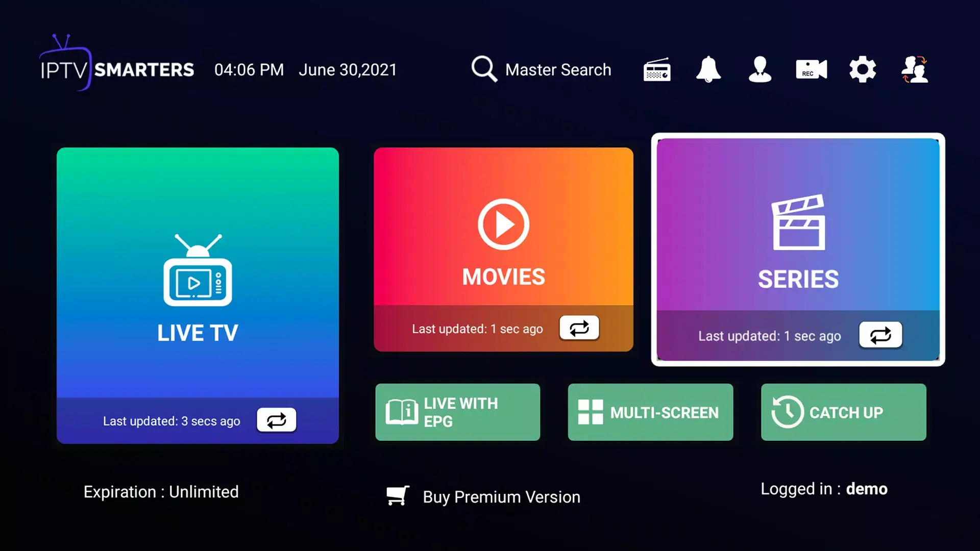
Task: Open multi-user account switcher
Action: click(914, 70)
